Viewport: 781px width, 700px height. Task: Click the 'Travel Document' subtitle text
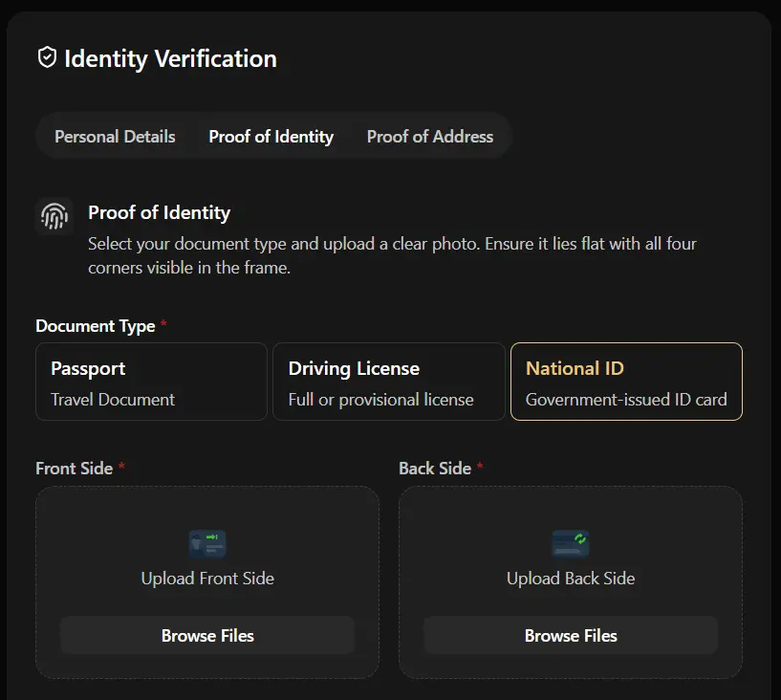113,400
